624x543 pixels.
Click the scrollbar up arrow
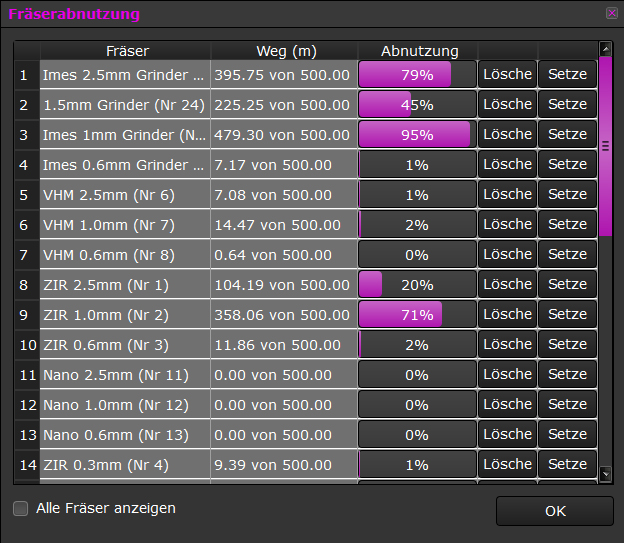[x=605, y=48]
